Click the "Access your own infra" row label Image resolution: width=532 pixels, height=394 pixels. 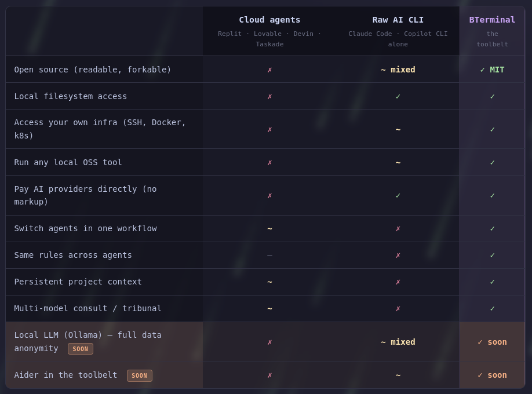pyautogui.click(x=100, y=129)
